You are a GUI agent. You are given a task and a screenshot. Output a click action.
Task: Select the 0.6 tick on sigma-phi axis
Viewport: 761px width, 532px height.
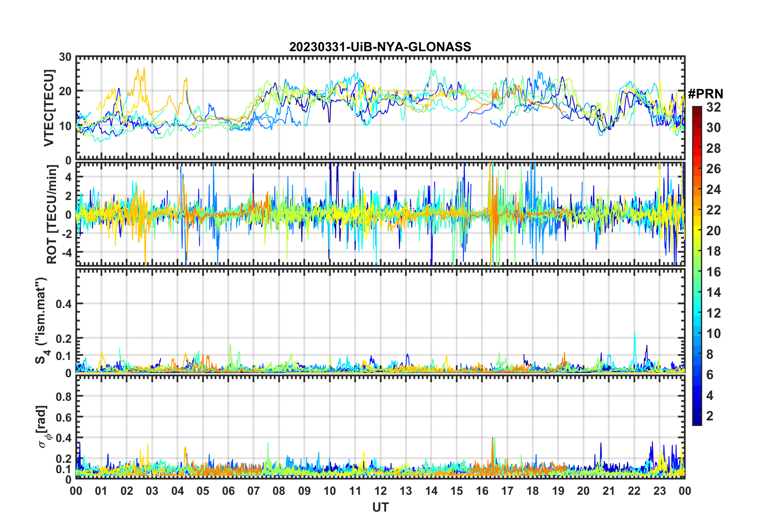(64, 417)
